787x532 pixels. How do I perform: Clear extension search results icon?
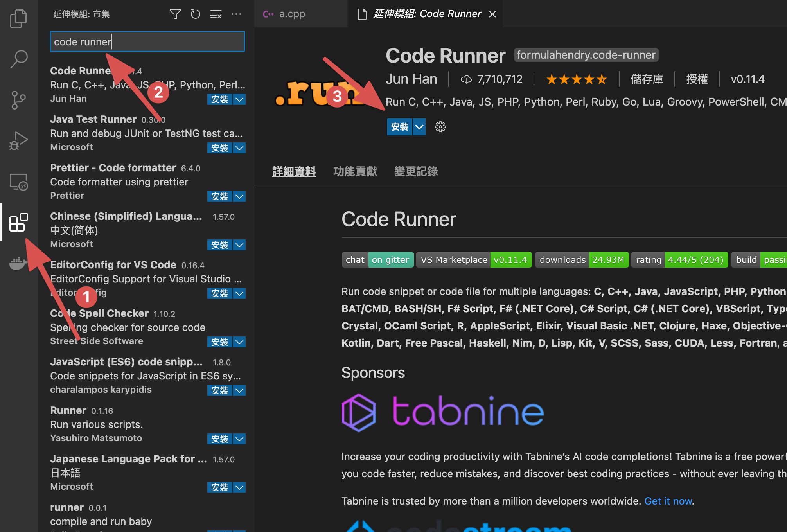point(216,14)
